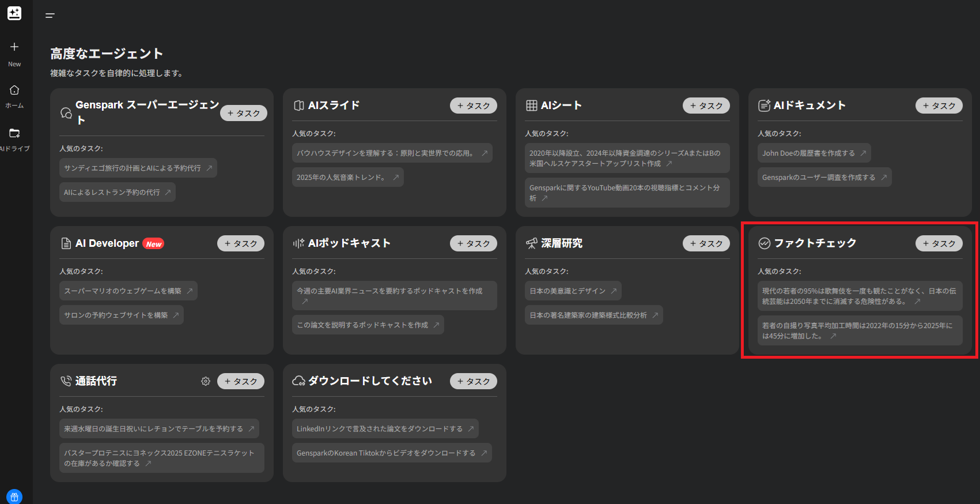Click + タスク button for AIポッドキャスト
Viewport: 980px width, 504px height.
click(x=474, y=243)
